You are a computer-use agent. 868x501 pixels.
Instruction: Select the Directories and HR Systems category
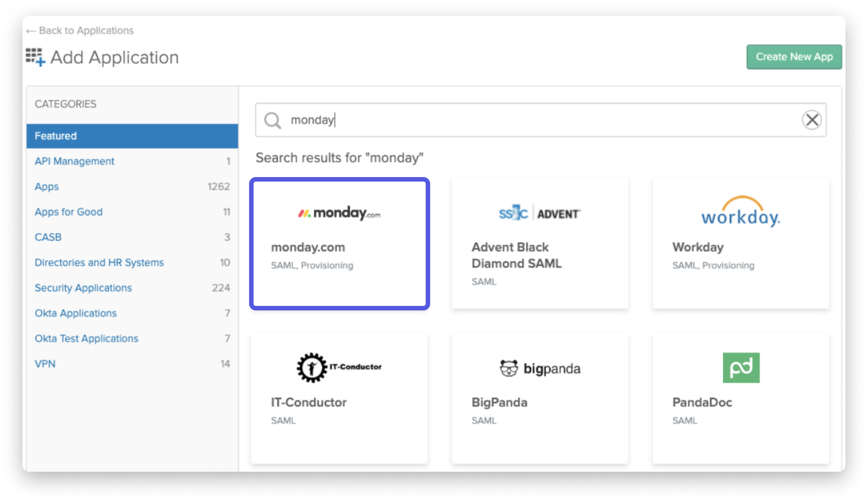[100, 262]
